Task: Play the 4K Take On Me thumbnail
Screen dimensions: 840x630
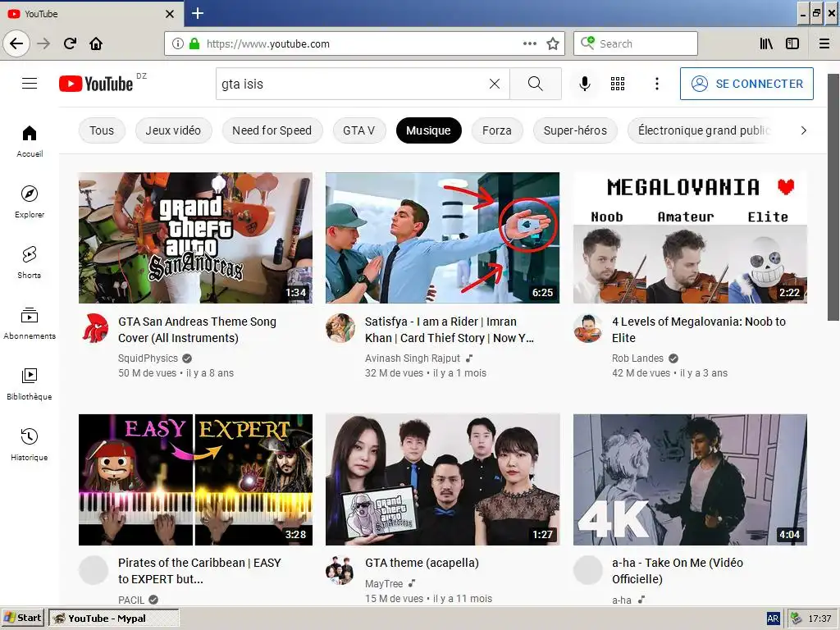Action: click(690, 479)
